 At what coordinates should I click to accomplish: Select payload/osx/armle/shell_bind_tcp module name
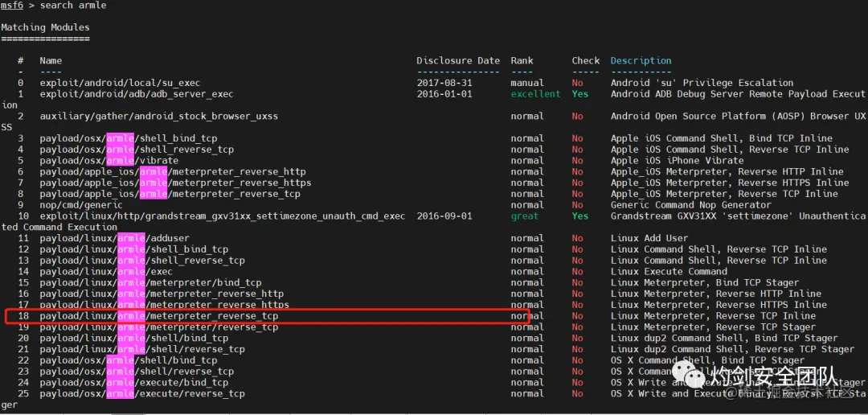tap(129, 138)
